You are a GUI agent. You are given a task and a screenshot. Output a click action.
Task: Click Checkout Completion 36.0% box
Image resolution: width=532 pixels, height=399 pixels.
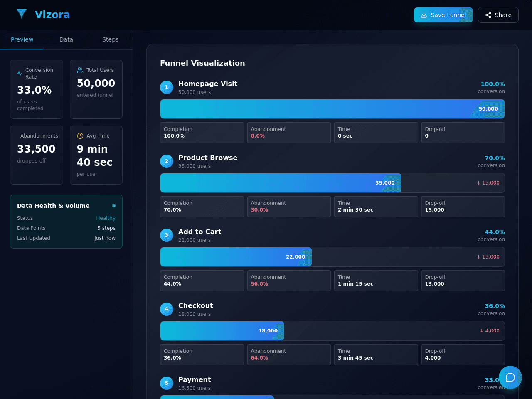pos(202,355)
